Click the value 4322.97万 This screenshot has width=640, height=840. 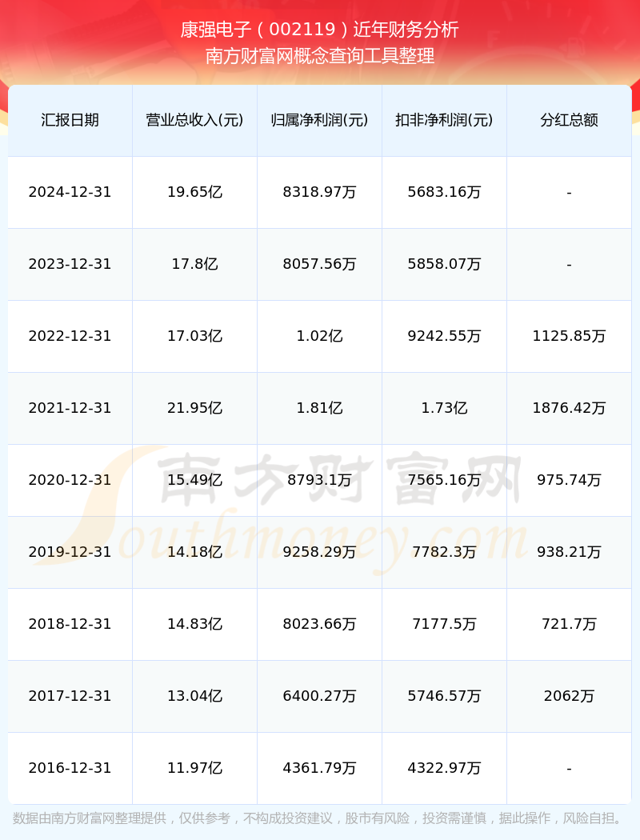[445, 768]
